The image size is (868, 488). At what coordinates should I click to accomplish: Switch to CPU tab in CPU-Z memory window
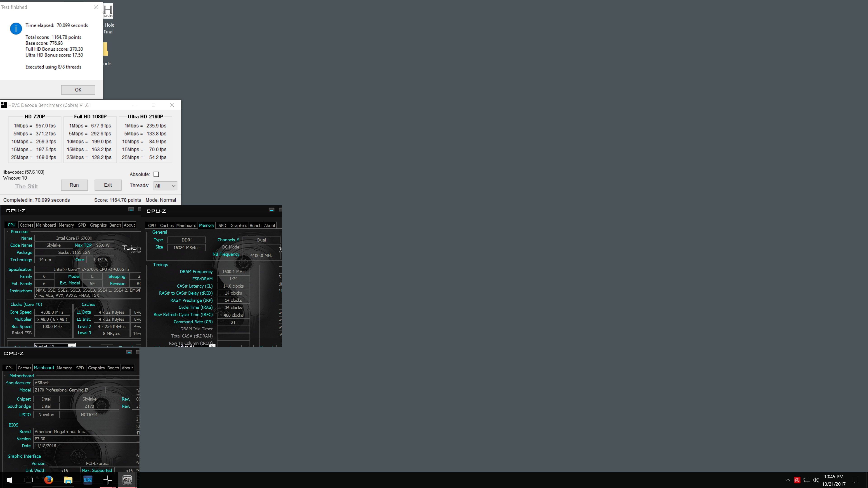pos(152,225)
